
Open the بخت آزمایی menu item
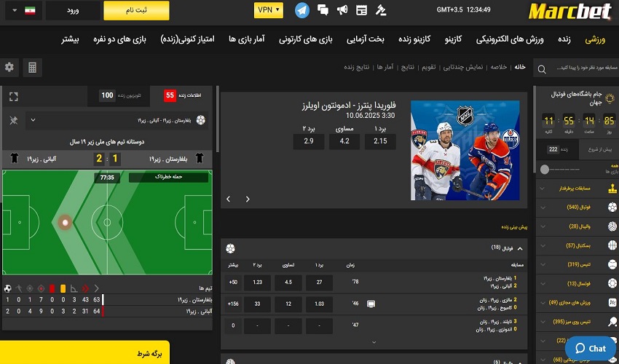[365, 39]
